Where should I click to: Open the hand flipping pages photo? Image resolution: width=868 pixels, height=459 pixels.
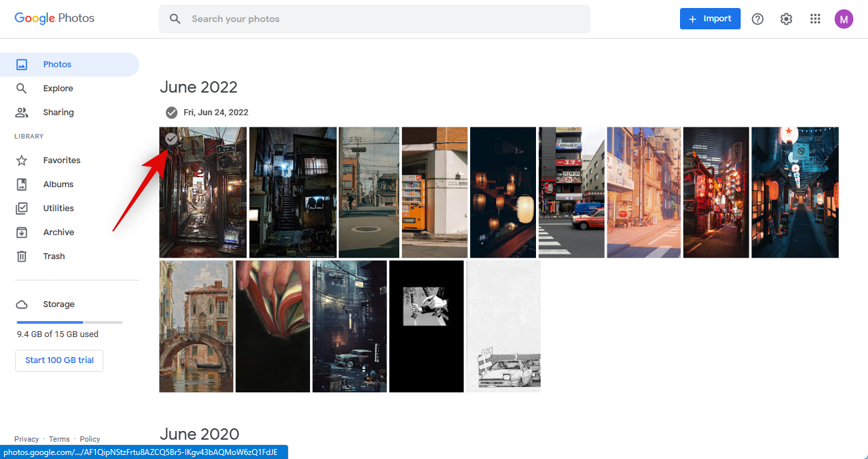[x=273, y=326]
